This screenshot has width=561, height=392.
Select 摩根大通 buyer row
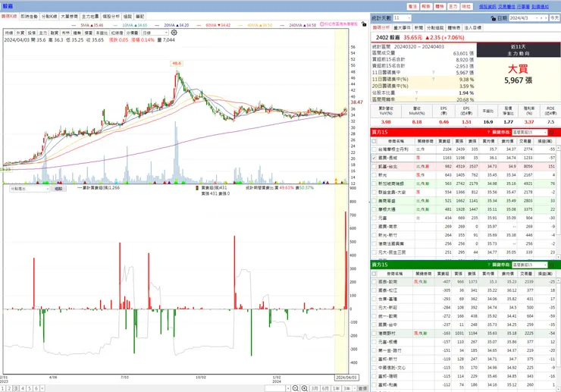pyautogui.click(x=463, y=209)
